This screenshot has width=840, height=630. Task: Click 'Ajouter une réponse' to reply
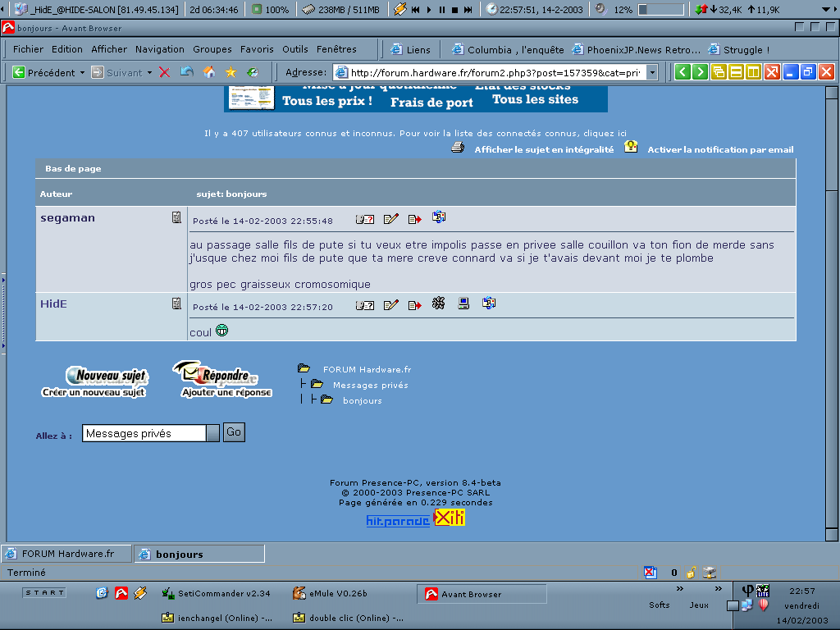(x=226, y=391)
